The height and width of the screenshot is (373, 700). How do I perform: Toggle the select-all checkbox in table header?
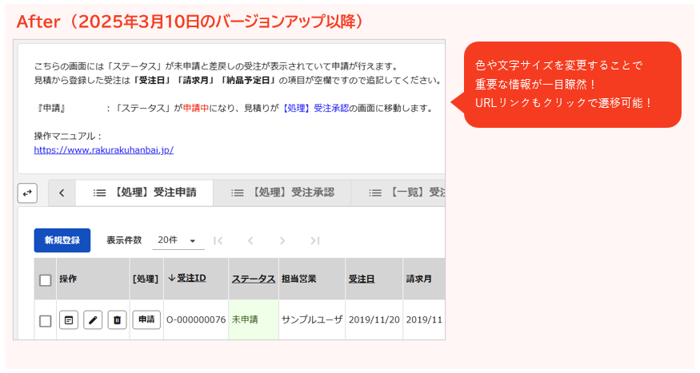pyautogui.click(x=45, y=280)
